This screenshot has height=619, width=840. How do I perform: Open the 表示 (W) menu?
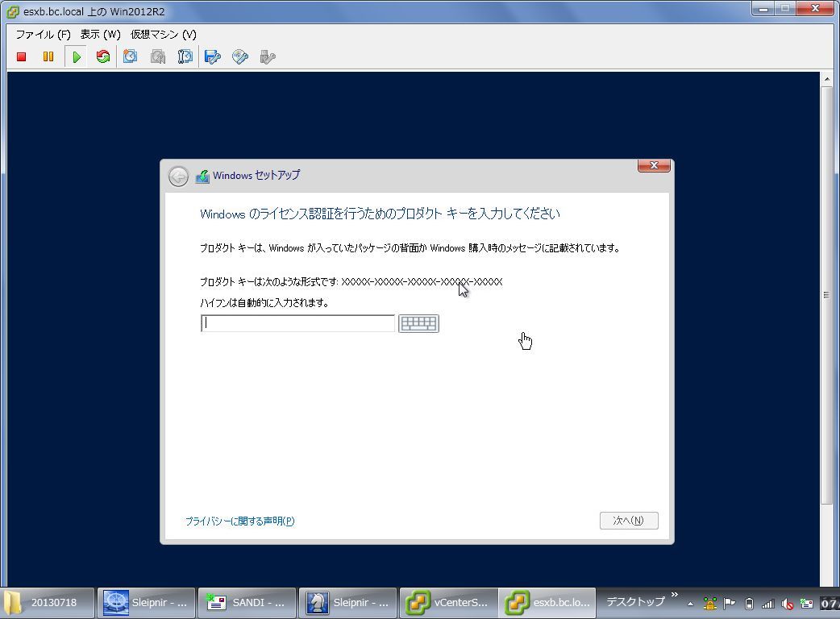click(100, 35)
